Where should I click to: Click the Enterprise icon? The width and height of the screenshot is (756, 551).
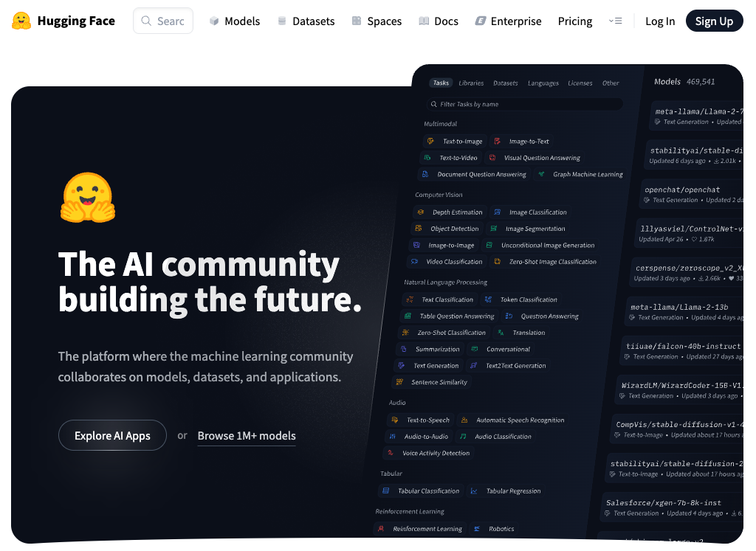tap(480, 21)
